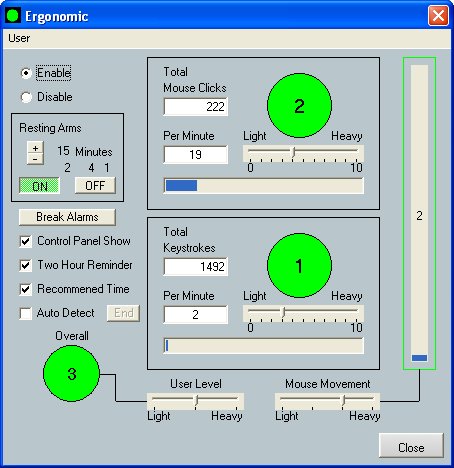The image size is (454, 468).
Task: Decrease Resting Arms minutes with minus button
Action: (x=35, y=159)
